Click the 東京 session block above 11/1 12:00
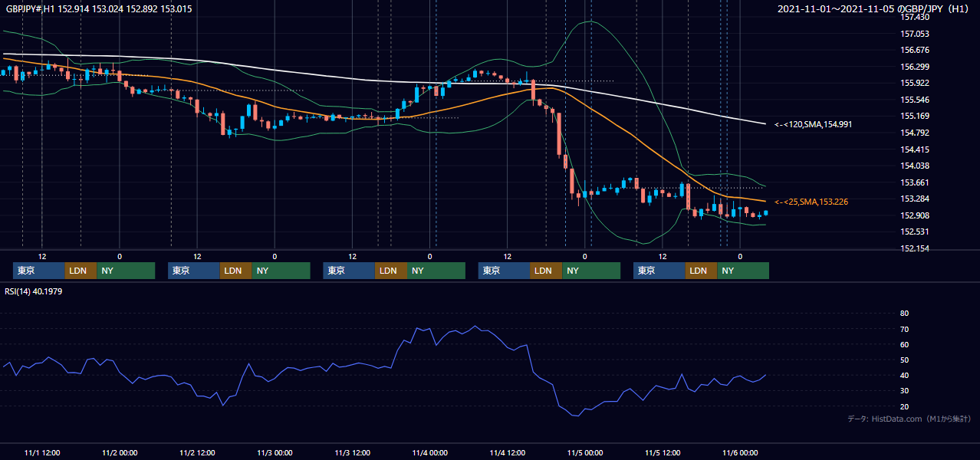The image size is (980, 460). pos(39,271)
